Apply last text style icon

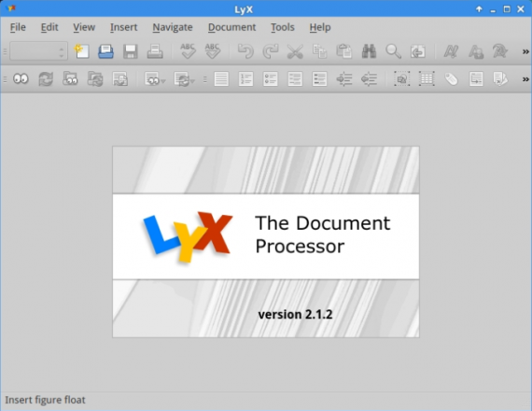click(500, 51)
